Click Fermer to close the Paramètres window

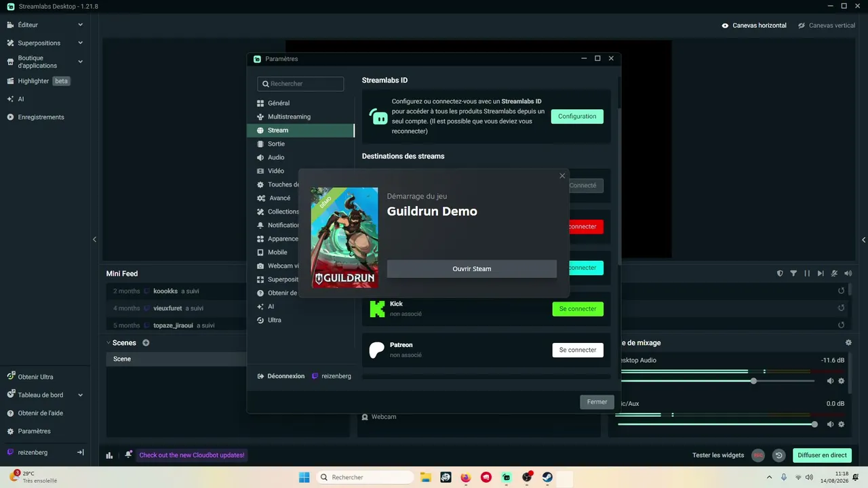[597, 402]
